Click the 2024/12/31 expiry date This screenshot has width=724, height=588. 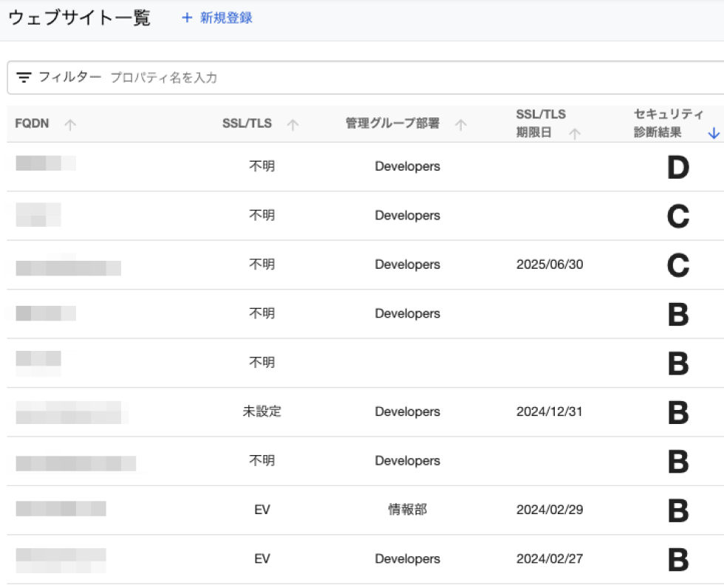(549, 412)
